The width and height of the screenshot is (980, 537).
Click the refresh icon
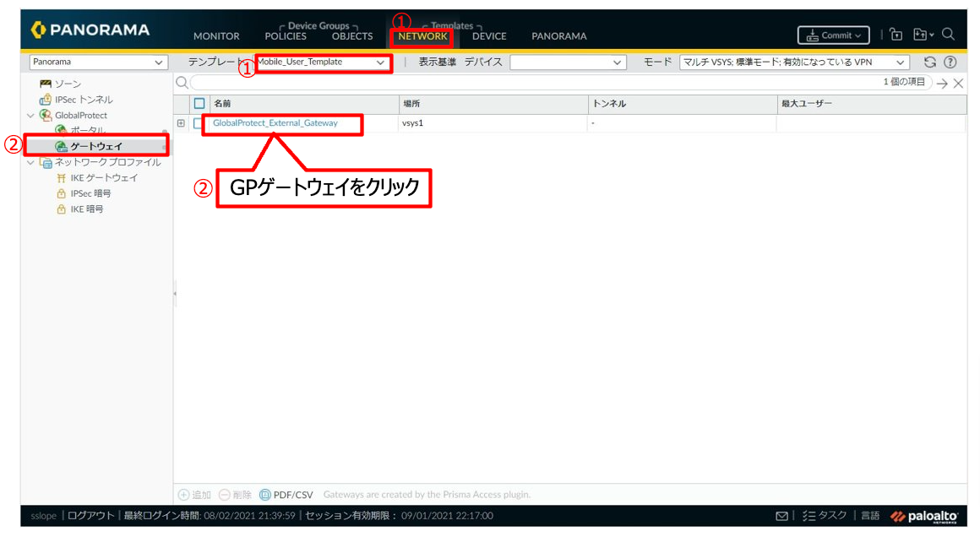(x=929, y=62)
